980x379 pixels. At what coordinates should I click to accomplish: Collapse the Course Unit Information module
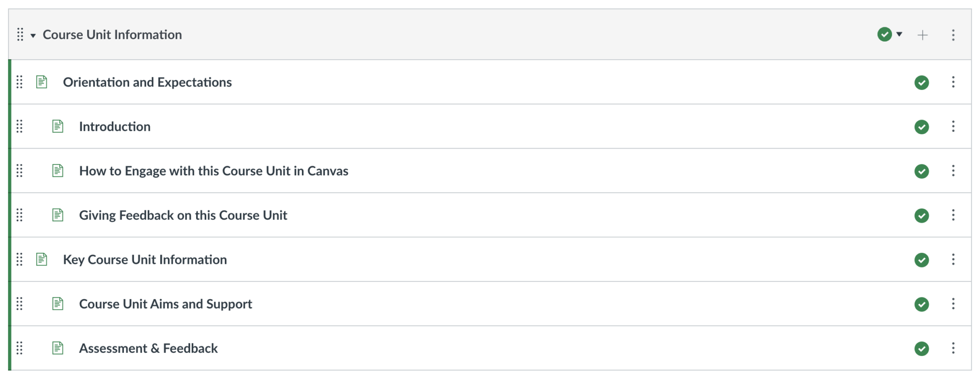pos(33,34)
